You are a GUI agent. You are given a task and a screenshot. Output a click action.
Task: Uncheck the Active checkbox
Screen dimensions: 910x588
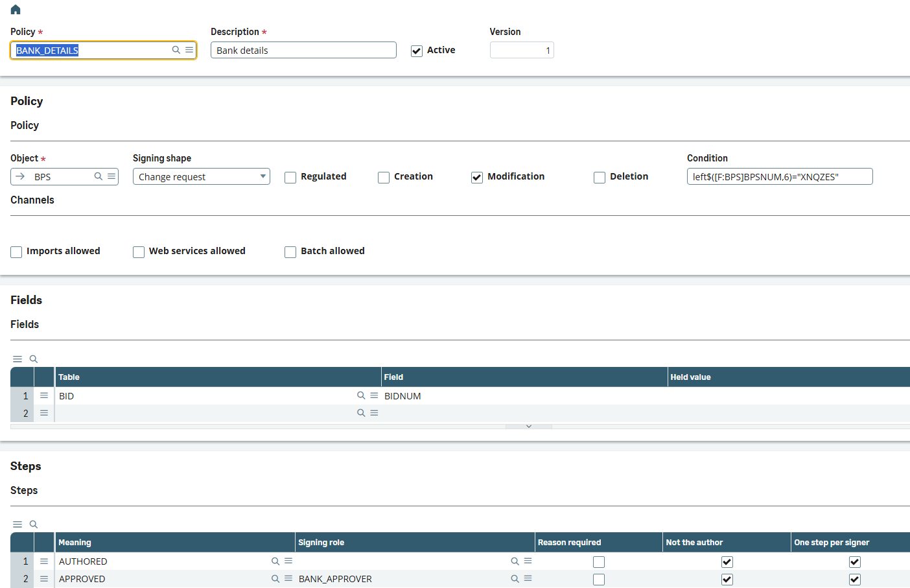[417, 51]
